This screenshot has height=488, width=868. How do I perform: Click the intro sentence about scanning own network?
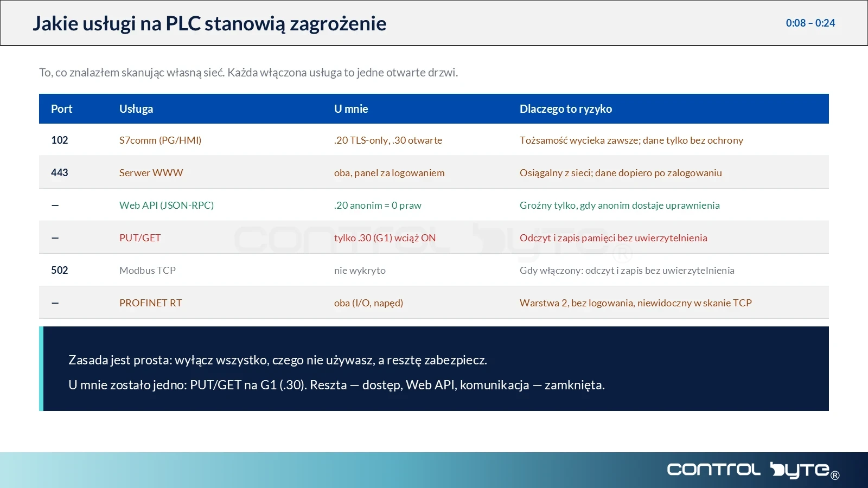pos(248,73)
